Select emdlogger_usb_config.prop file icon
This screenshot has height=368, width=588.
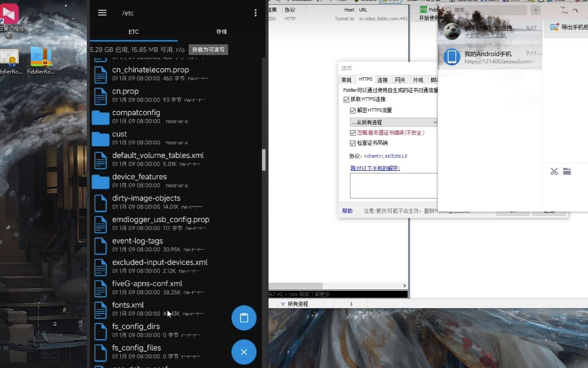100,224
